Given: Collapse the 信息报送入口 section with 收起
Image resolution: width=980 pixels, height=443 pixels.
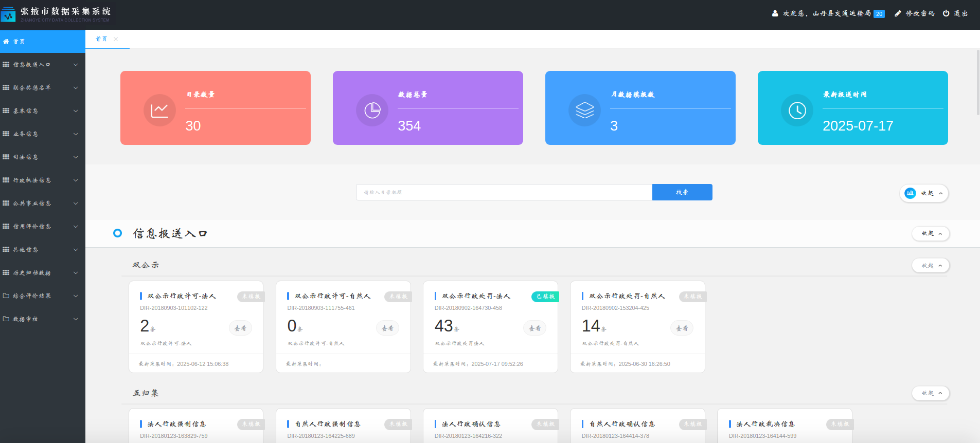Looking at the screenshot, I should tap(931, 234).
